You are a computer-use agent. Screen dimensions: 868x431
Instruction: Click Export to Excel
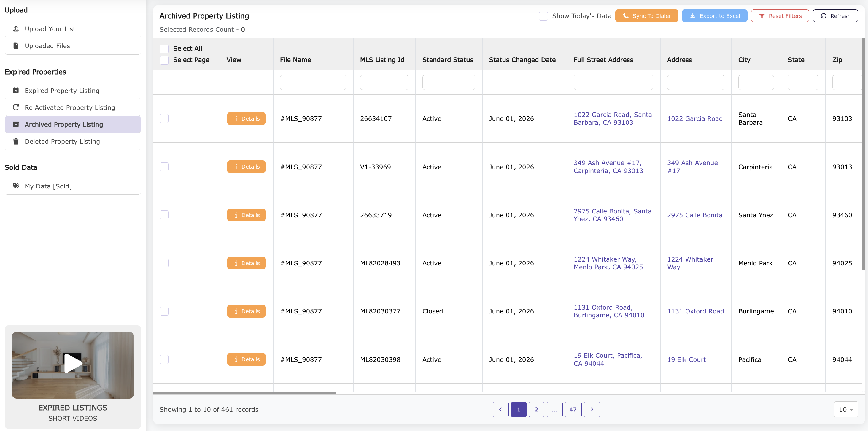click(714, 16)
